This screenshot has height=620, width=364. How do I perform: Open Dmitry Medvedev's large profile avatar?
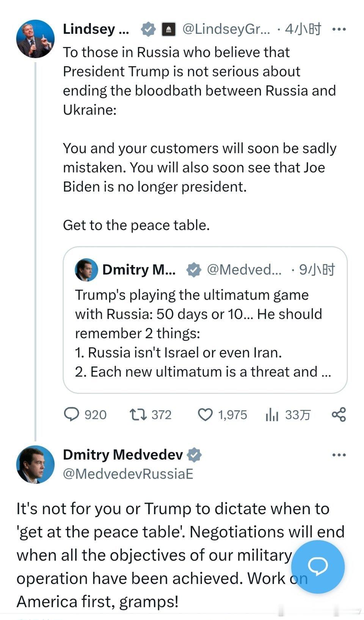point(35,464)
